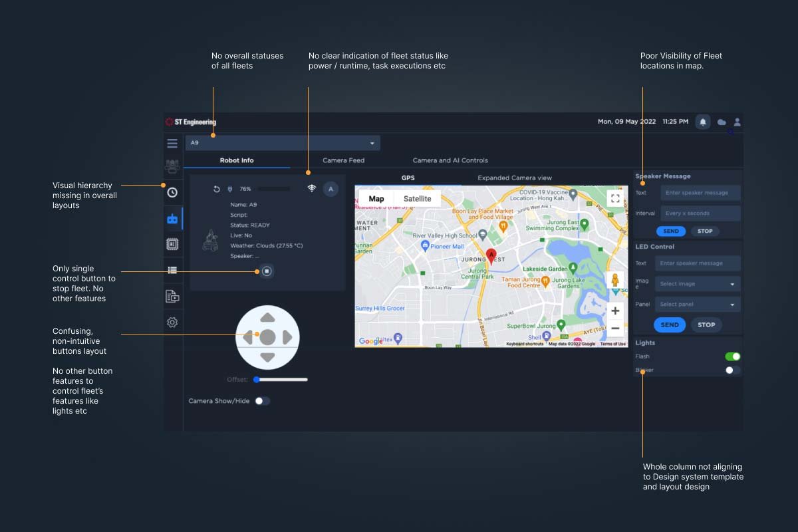Open the Expanded Camera view tab
The width and height of the screenshot is (798, 532).
click(x=514, y=178)
